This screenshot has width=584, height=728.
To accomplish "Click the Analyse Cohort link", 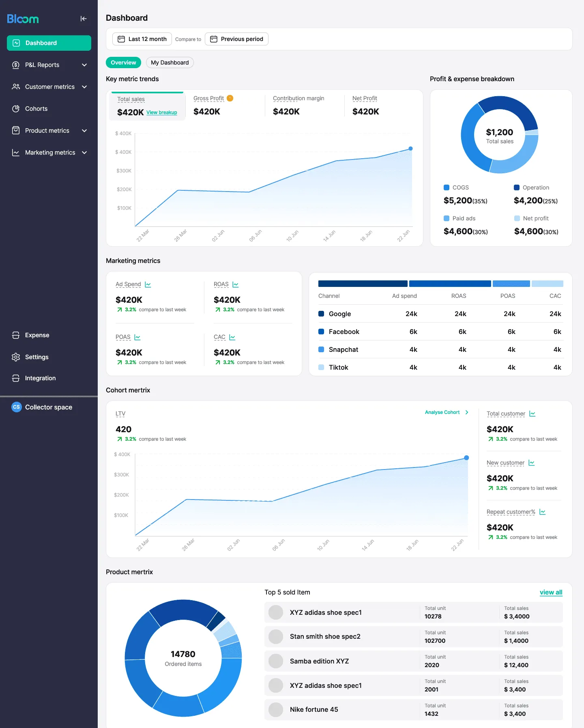I will coord(447,412).
